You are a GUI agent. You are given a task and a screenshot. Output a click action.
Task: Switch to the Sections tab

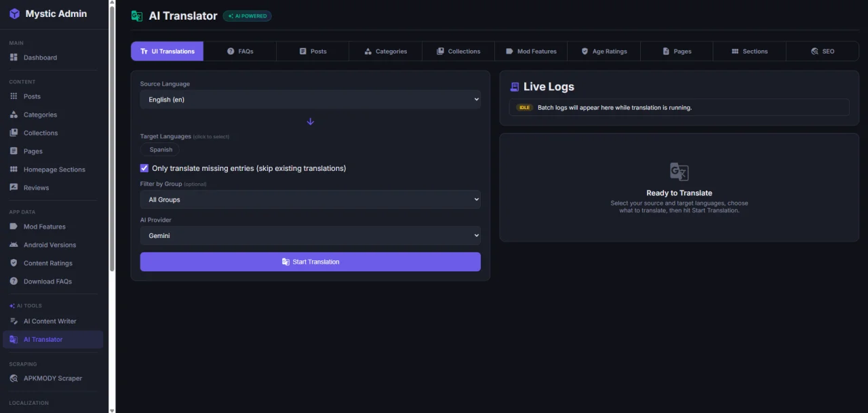(749, 52)
